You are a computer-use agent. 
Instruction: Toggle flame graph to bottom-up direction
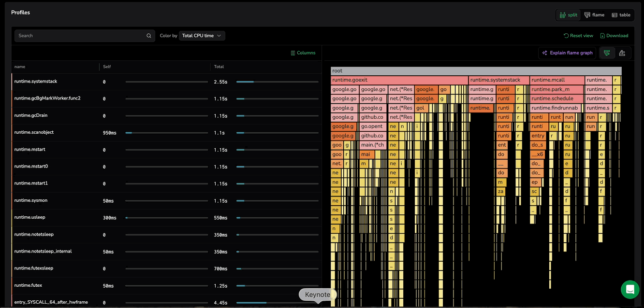tap(622, 53)
